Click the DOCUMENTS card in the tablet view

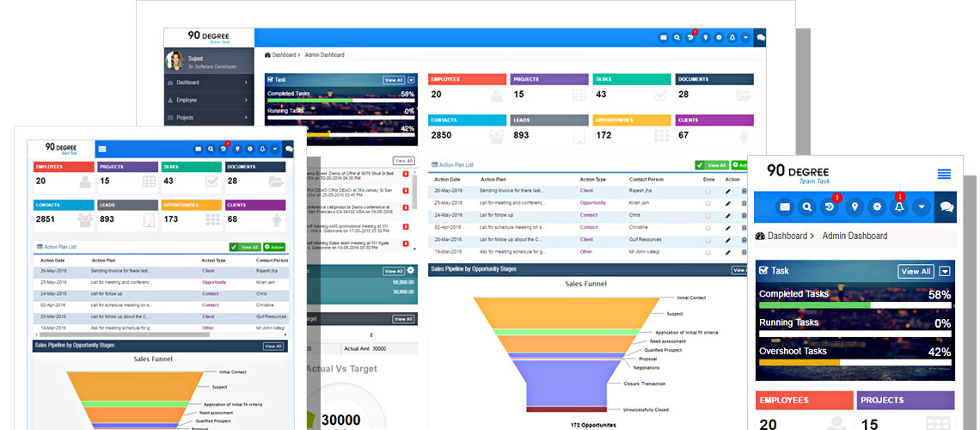[255, 178]
